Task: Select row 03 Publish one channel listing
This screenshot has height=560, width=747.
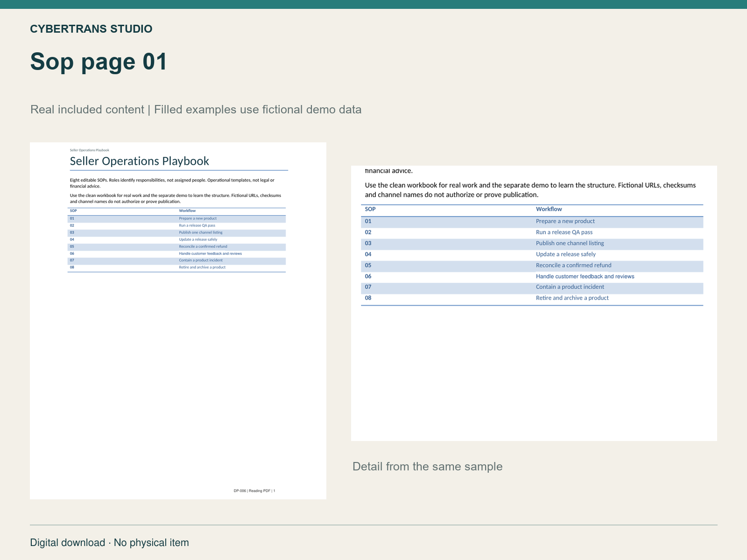Action: coord(532,244)
